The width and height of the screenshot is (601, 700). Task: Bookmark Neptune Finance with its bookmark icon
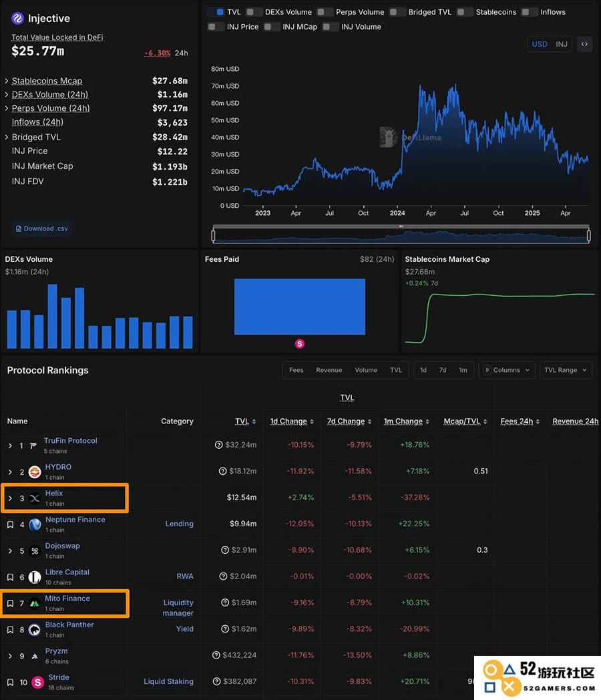10,524
